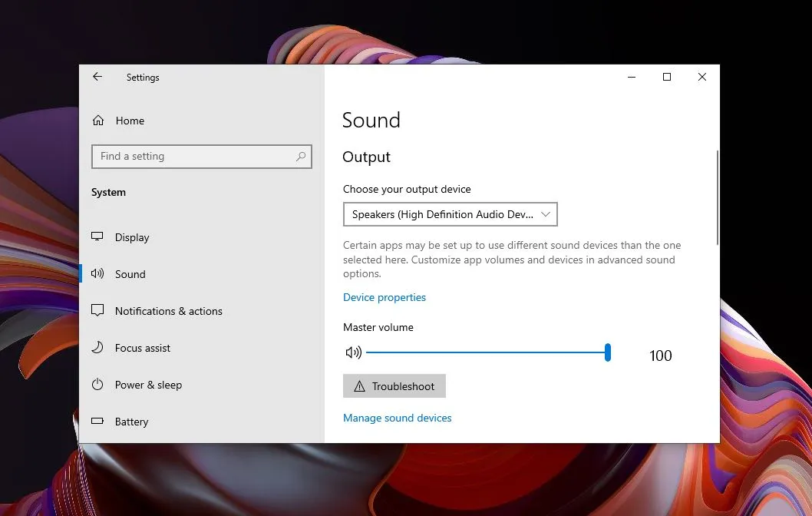Click the Find a setting field

196,157
